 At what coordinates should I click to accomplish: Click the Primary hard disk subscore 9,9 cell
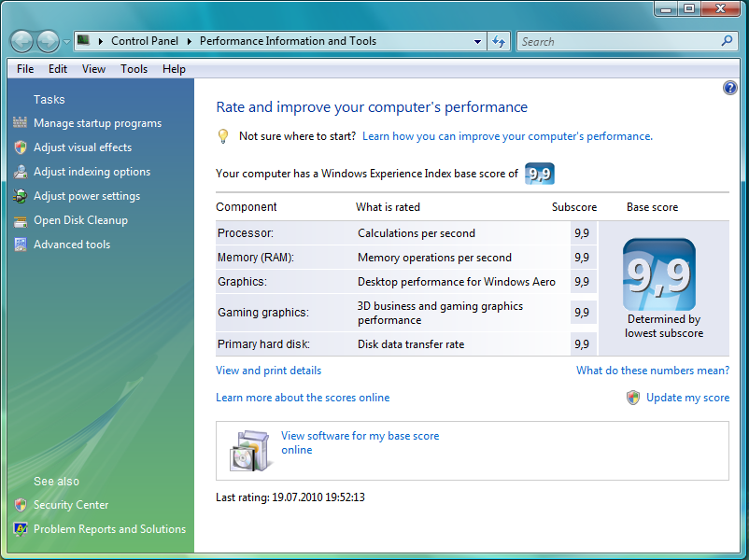(582, 344)
